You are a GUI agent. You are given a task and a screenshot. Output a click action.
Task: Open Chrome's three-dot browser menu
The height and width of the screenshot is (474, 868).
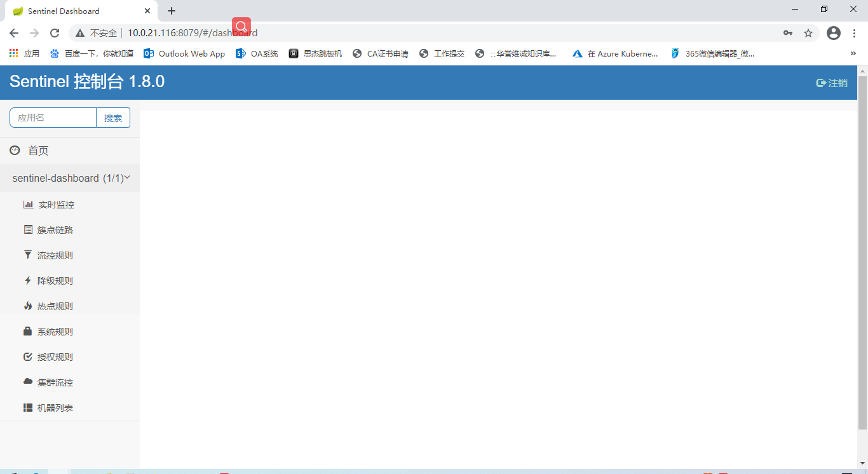(853, 32)
